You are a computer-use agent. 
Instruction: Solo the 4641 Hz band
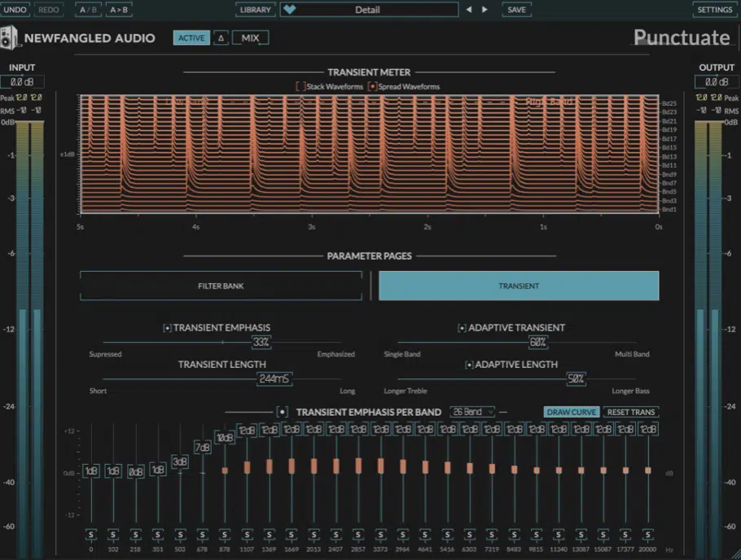425,535
